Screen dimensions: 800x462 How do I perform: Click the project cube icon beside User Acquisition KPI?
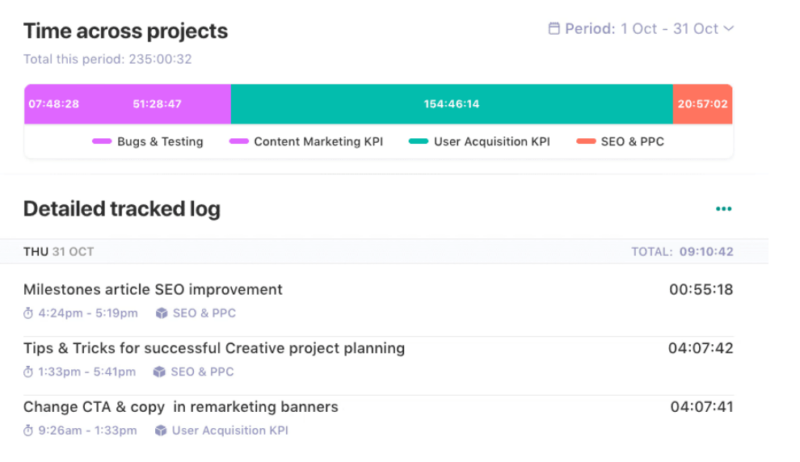click(161, 430)
